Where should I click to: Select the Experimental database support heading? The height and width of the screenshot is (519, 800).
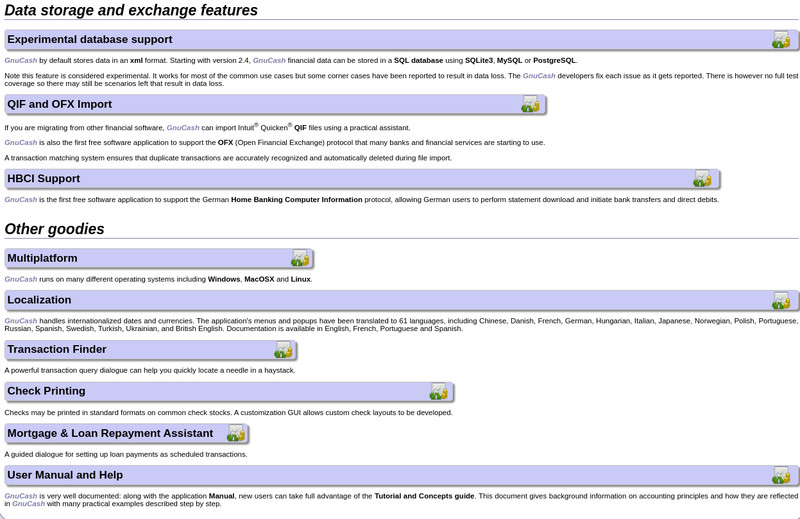pos(90,39)
